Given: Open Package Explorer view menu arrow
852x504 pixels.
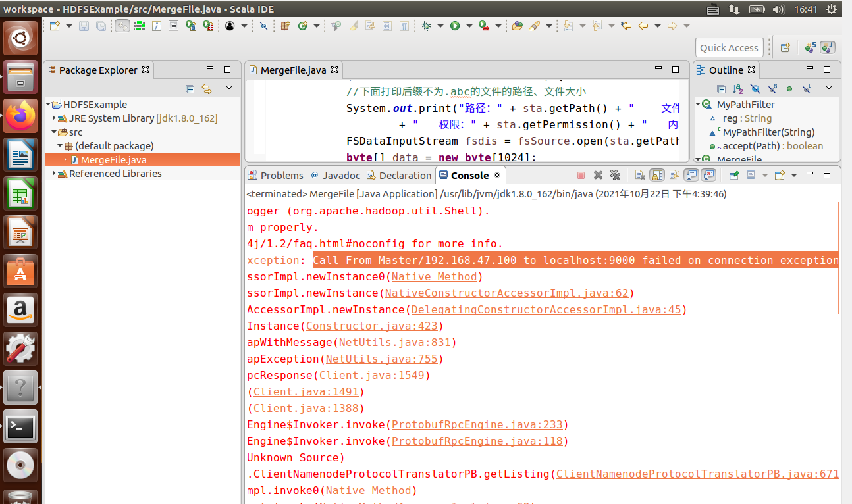Looking at the screenshot, I should pos(228,88).
